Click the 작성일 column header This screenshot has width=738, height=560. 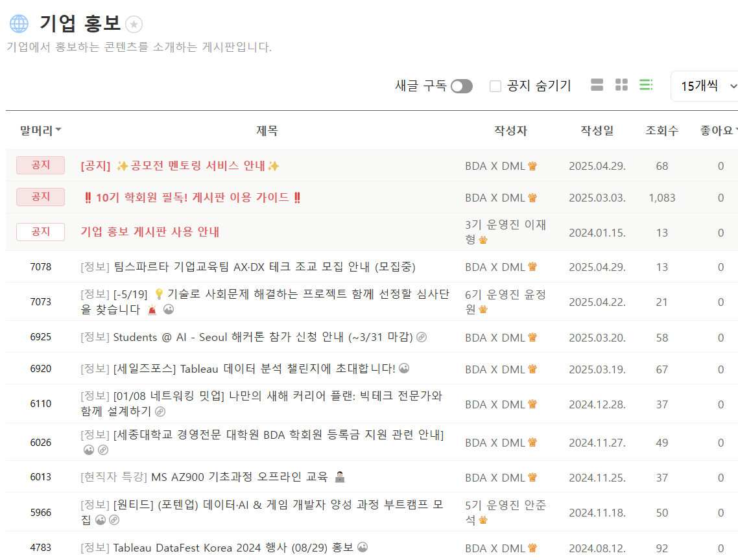tap(597, 130)
